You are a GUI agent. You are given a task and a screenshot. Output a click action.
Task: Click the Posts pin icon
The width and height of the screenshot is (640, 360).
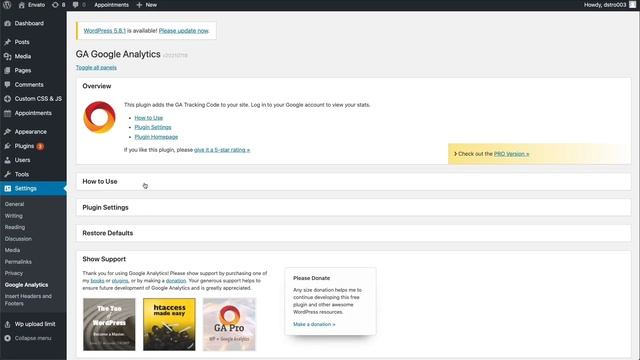[x=7, y=42]
